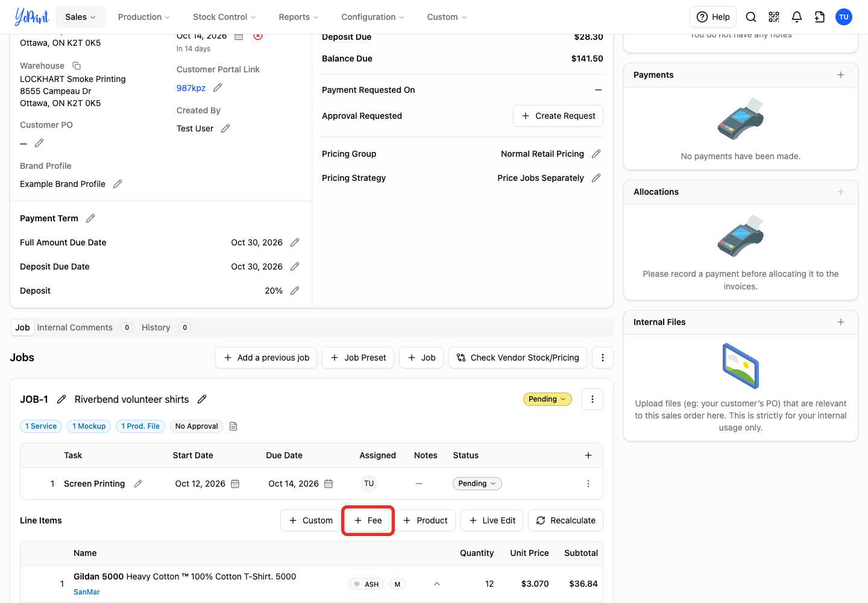The image size is (868, 603).
Task: Open the Screen Printing task options menu
Action: tap(588, 484)
